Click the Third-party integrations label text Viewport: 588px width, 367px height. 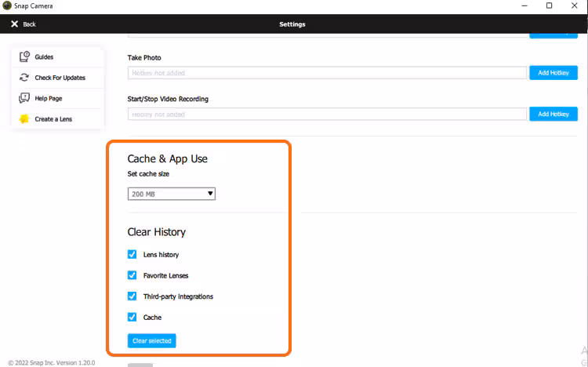click(178, 296)
